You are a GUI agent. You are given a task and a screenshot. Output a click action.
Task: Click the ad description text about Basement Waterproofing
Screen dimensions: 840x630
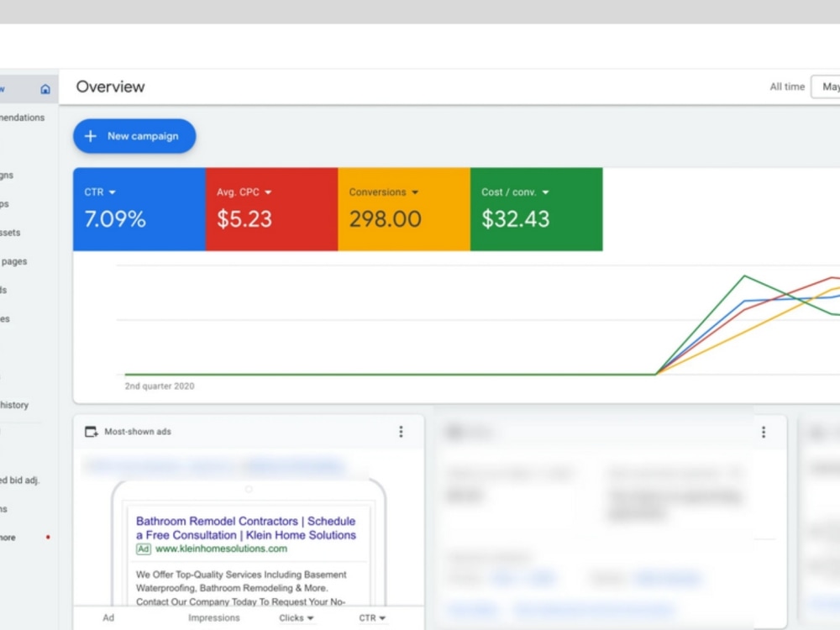(241, 588)
